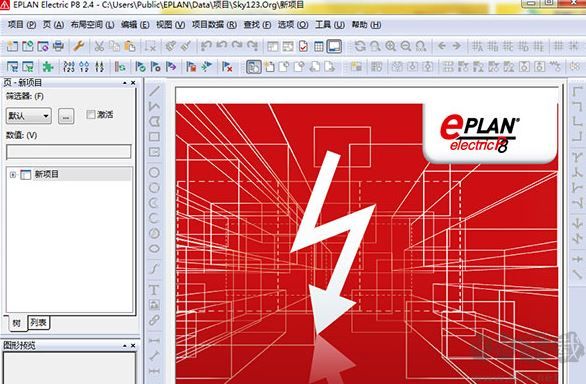The height and width of the screenshot is (384, 586).
Task: Select the Line drawing tool
Action: (x=154, y=91)
